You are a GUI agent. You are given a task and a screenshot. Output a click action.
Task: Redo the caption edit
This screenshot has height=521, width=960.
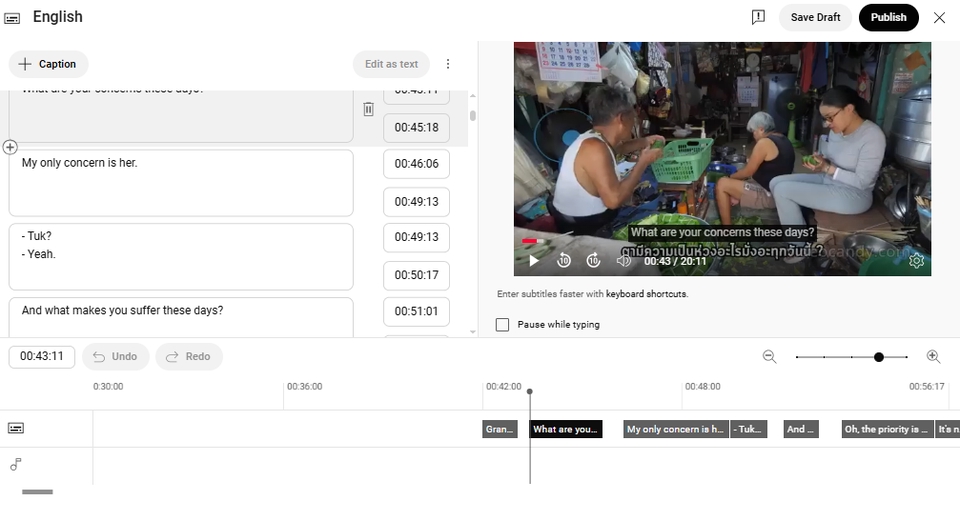tap(189, 357)
